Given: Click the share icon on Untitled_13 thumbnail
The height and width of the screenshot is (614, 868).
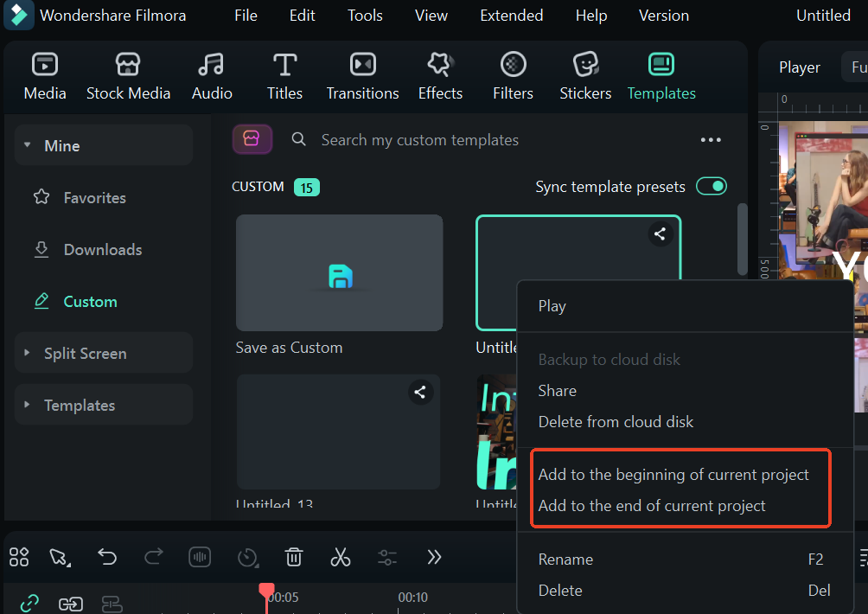Looking at the screenshot, I should 420,393.
